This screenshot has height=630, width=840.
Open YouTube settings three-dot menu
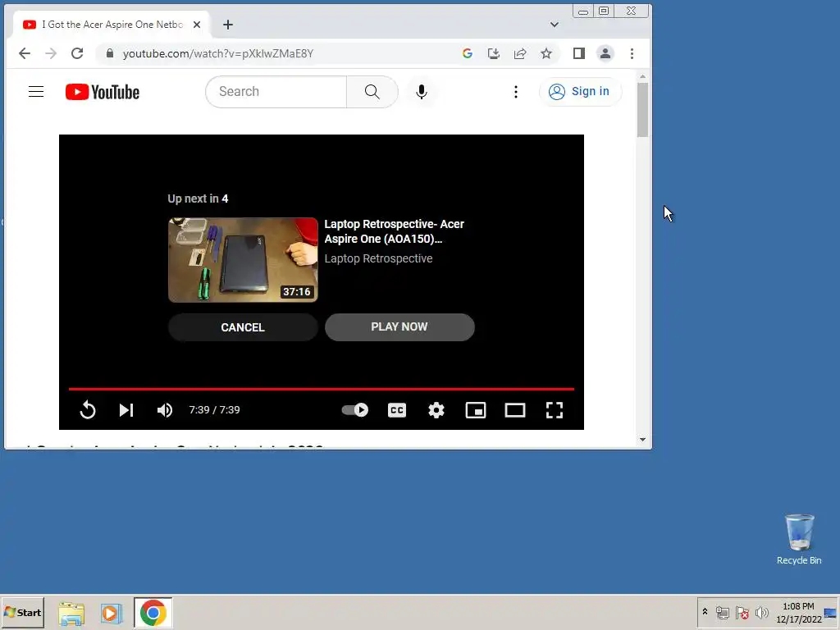coord(516,92)
